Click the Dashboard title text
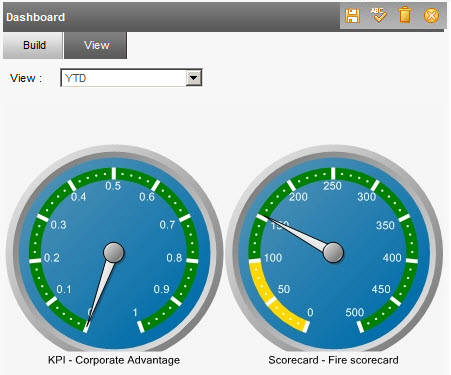This screenshot has width=451, height=375. pyautogui.click(x=36, y=17)
